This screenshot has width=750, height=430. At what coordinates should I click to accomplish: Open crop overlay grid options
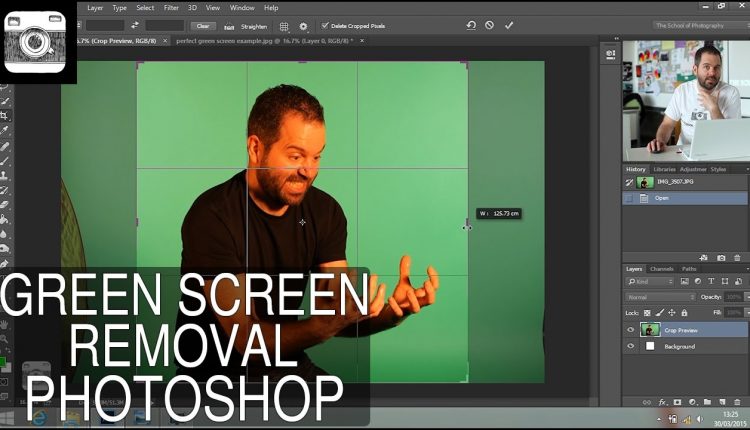[284, 26]
